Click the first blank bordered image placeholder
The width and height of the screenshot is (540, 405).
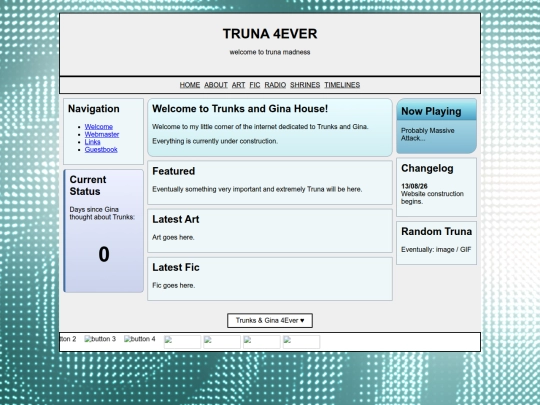click(182, 342)
